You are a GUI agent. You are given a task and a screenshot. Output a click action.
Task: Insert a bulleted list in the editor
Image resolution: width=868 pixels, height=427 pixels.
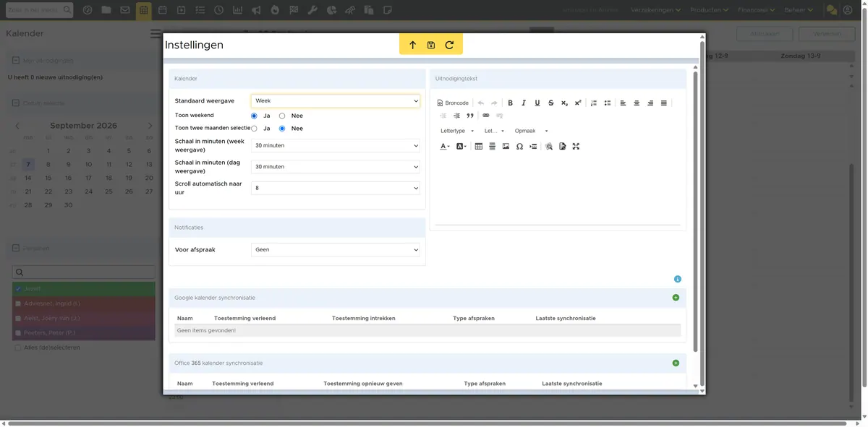coord(608,103)
